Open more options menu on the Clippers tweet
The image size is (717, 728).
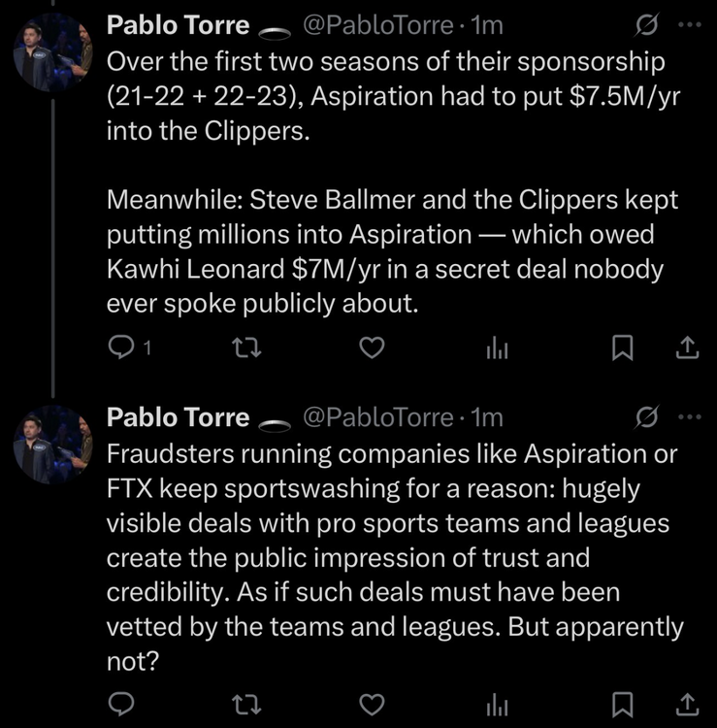click(x=689, y=25)
